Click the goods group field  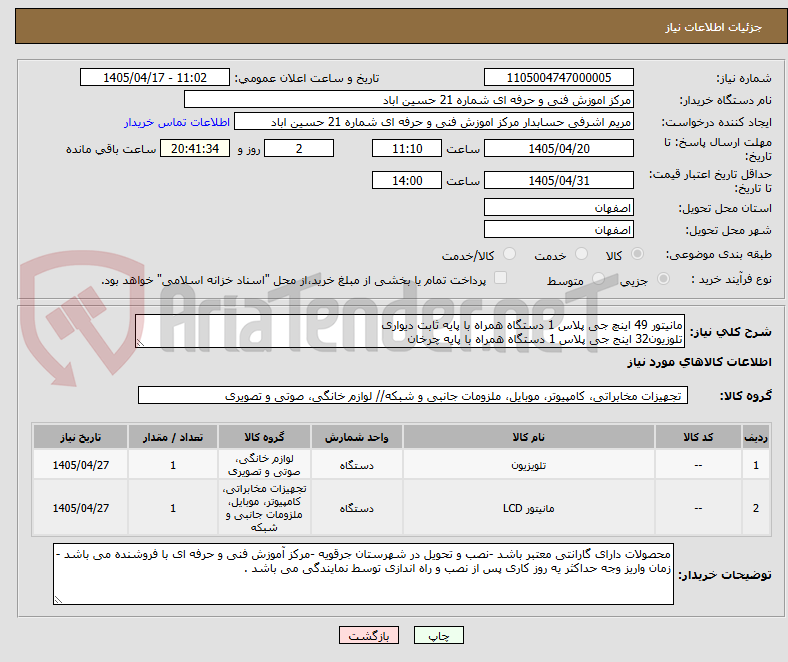tap(413, 396)
